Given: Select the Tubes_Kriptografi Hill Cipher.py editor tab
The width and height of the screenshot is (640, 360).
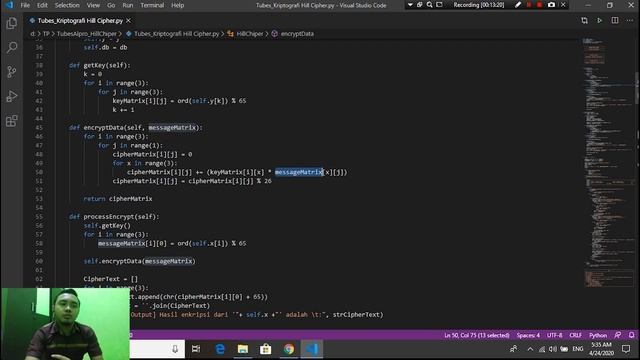Looking at the screenshot, I should click(x=80, y=20).
